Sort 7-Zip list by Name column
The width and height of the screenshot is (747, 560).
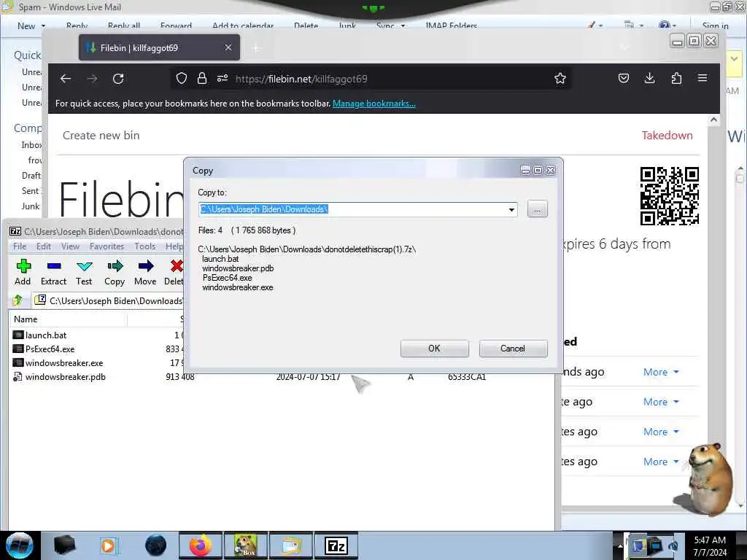click(x=26, y=319)
